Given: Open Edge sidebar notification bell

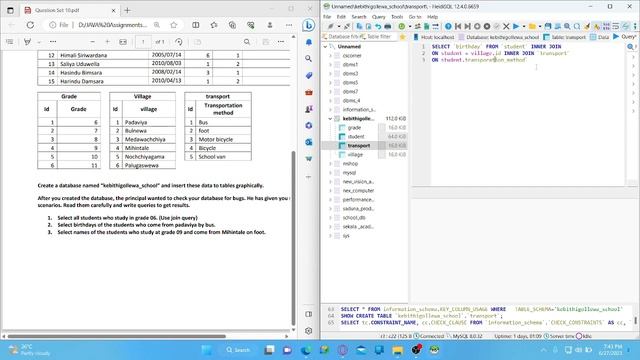Looking at the screenshot, I should (x=309, y=42).
